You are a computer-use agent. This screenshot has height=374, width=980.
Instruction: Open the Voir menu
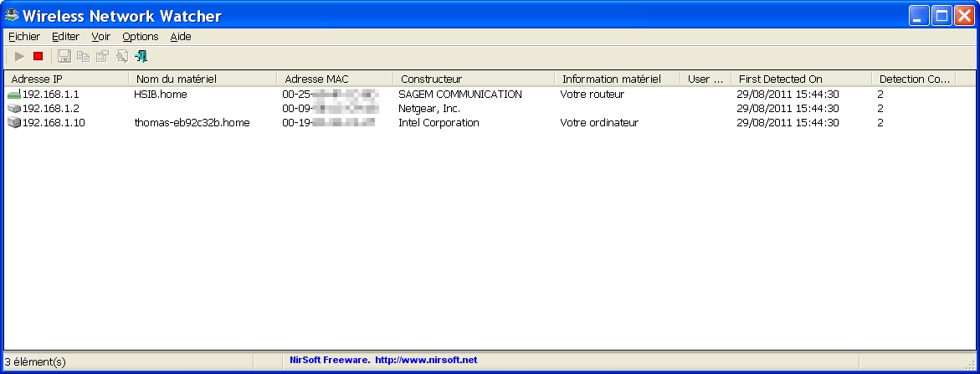tap(100, 36)
